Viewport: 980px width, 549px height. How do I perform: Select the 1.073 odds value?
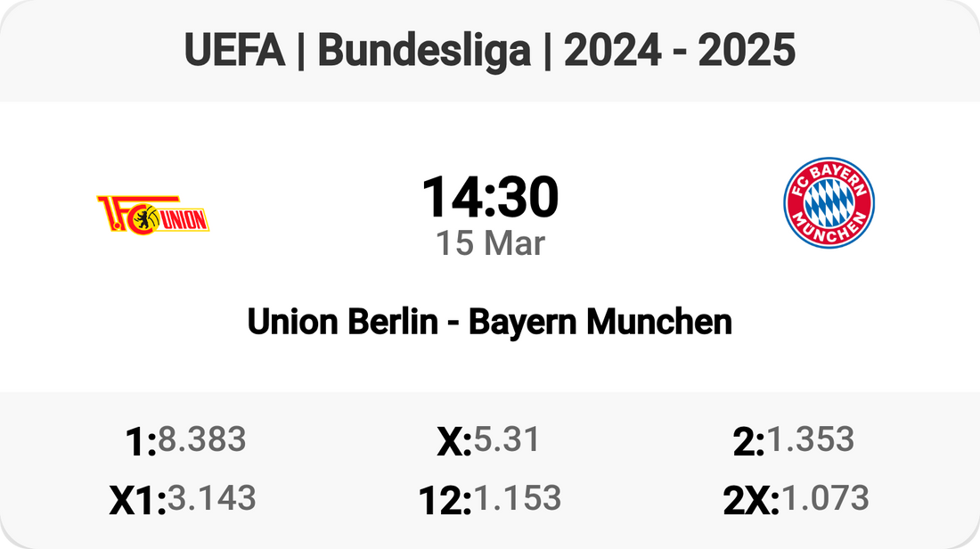click(824, 497)
